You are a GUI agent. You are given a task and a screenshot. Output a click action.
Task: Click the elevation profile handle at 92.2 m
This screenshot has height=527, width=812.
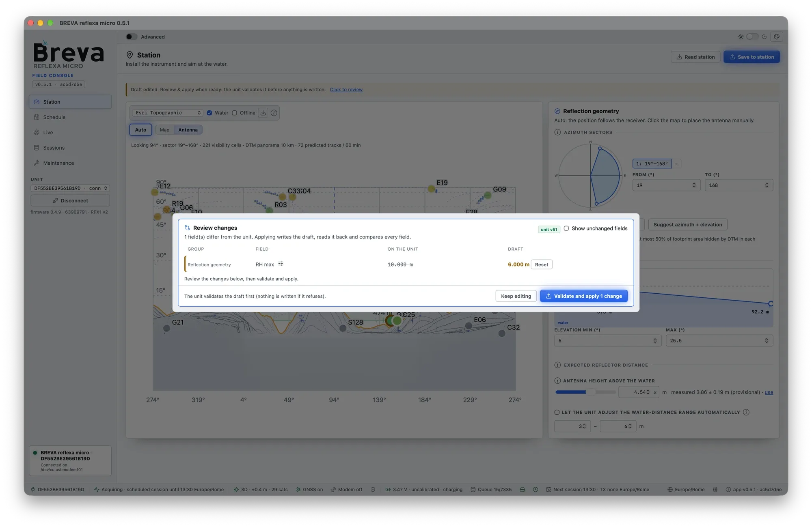click(x=771, y=303)
